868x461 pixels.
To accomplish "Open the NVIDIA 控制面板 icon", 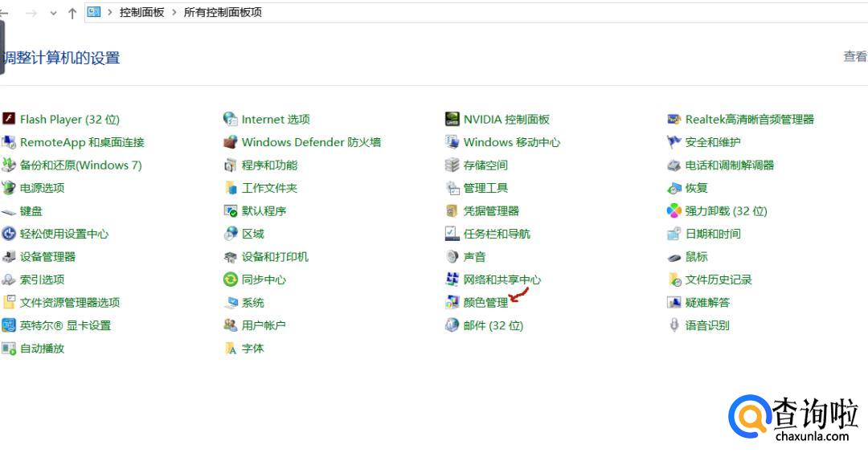I will pyautogui.click(x=452, y=119).
